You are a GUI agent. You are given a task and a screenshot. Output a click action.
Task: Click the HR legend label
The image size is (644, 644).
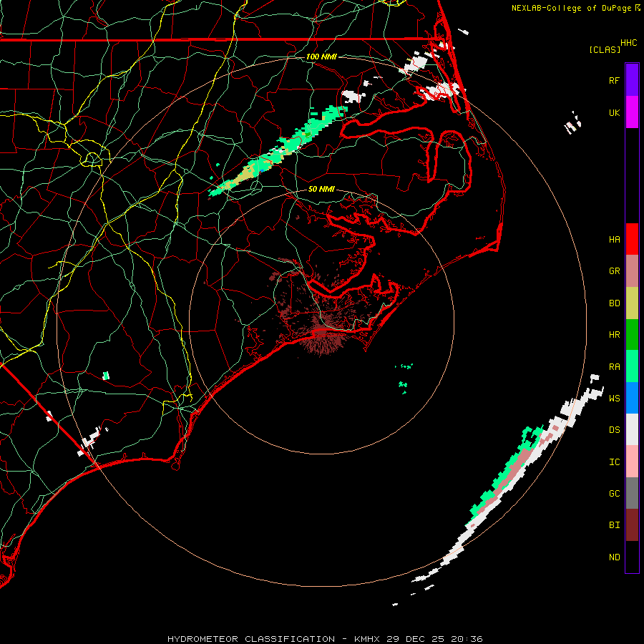[614, 335]
